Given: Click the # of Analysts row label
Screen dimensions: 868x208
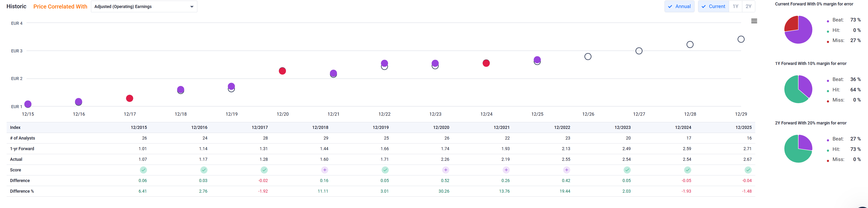Looking at the screenshot, I should tap(23, 138).
